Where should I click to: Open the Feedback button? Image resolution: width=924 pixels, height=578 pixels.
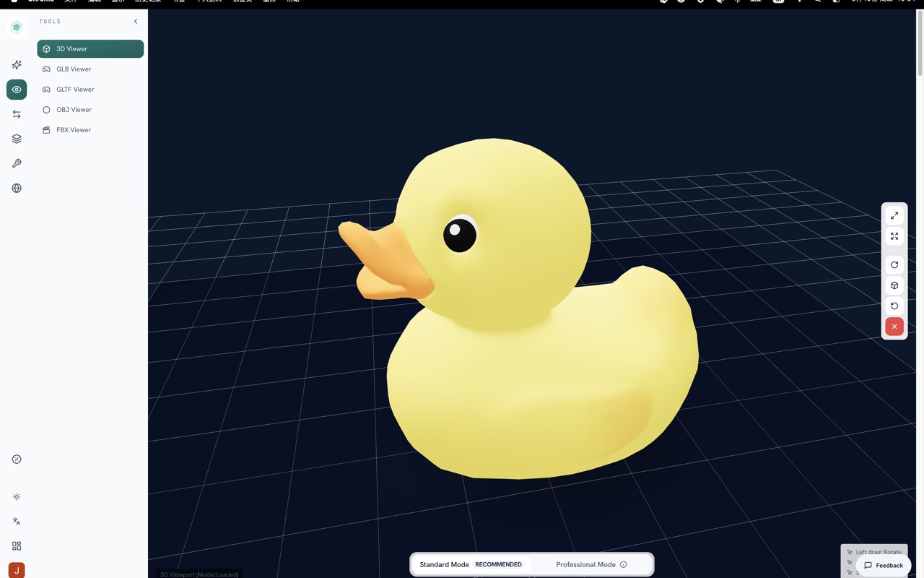[x=884, y=566]
